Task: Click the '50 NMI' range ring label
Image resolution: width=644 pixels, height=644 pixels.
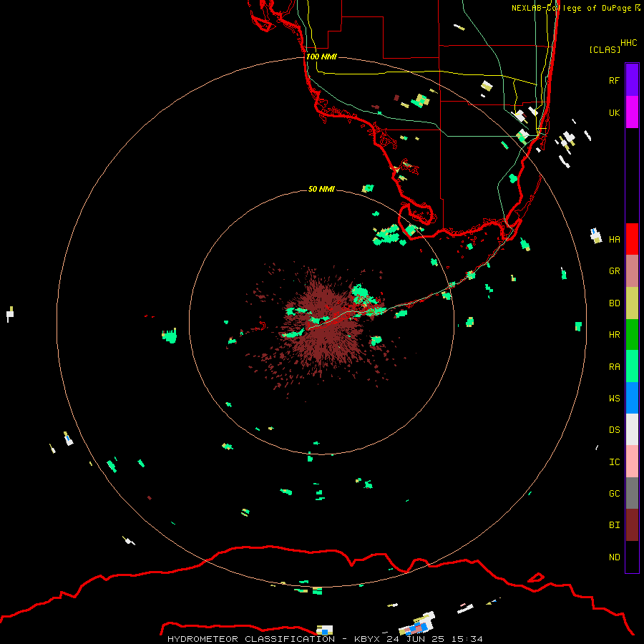Action: (321, 190)
